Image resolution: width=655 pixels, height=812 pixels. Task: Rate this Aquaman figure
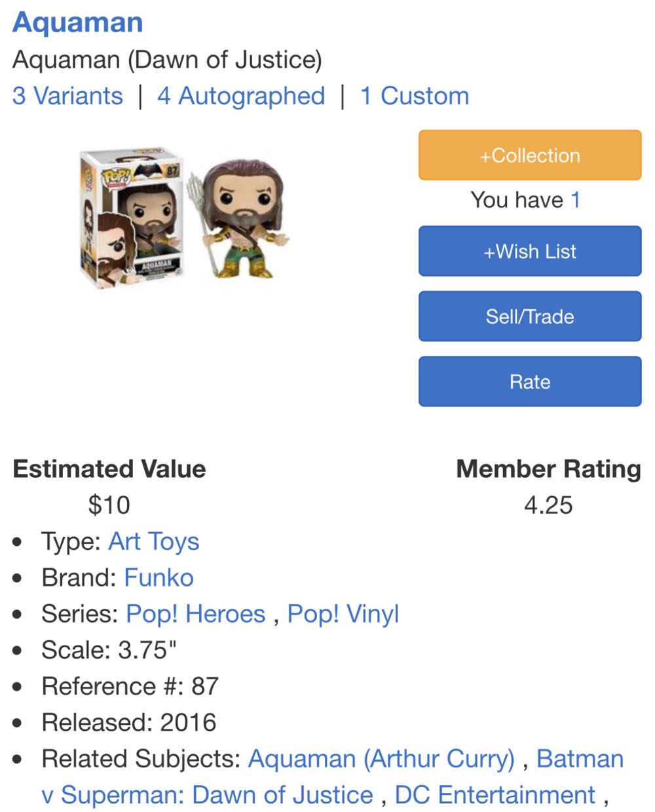[x=529, y=381]
